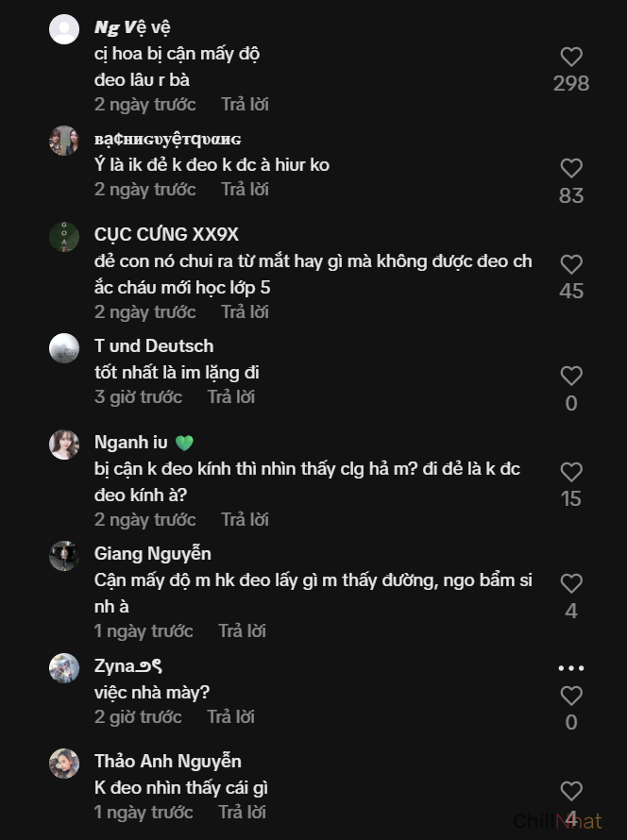
Task: Open Nganh iu's profile picture
Action: [x=64, y=444]
